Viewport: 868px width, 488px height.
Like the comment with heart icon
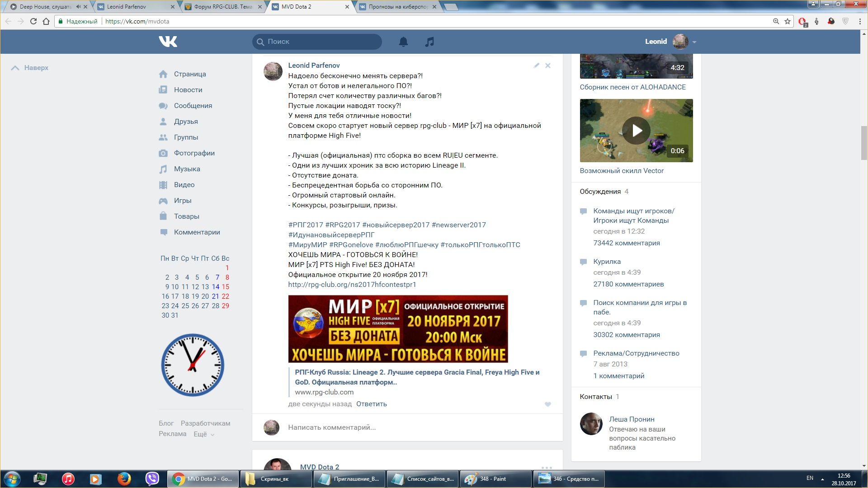(548, 404)
